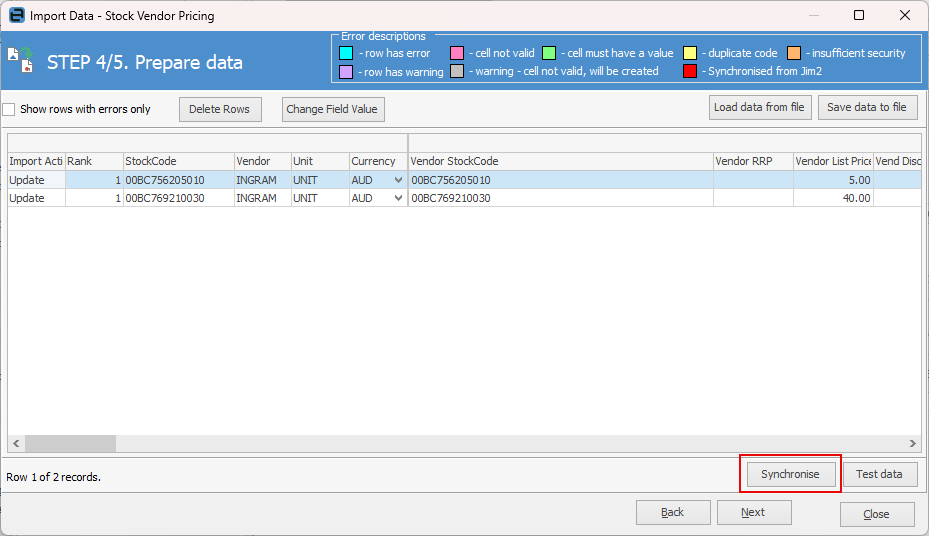The image size is (929, 536).
Task: Click the Vendor List Price column header
Action: pyautogui.click(x=832, y=161)
